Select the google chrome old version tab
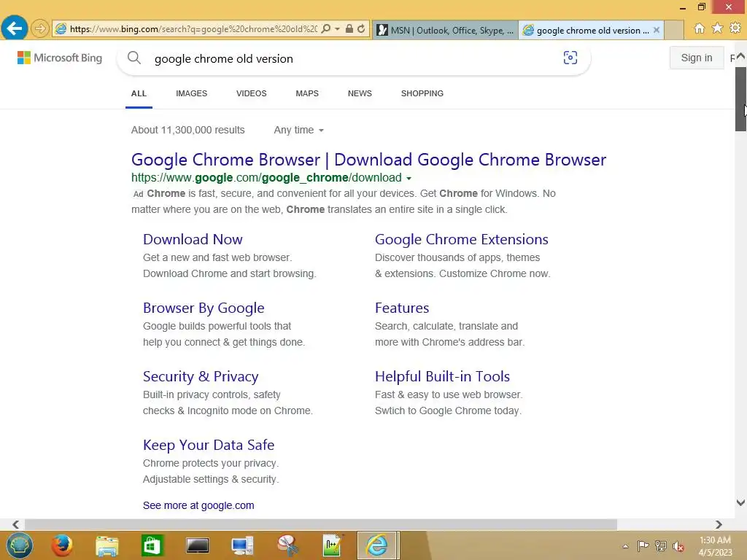The width and height of the screenshot is (747, 560). tap(587, 30)
